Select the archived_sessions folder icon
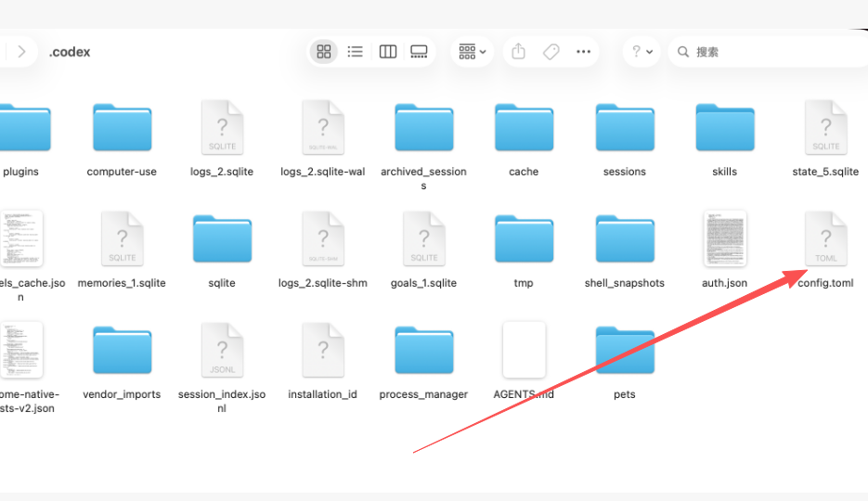The width and height of the screenshot is (868, 501). tap(423, 128)
